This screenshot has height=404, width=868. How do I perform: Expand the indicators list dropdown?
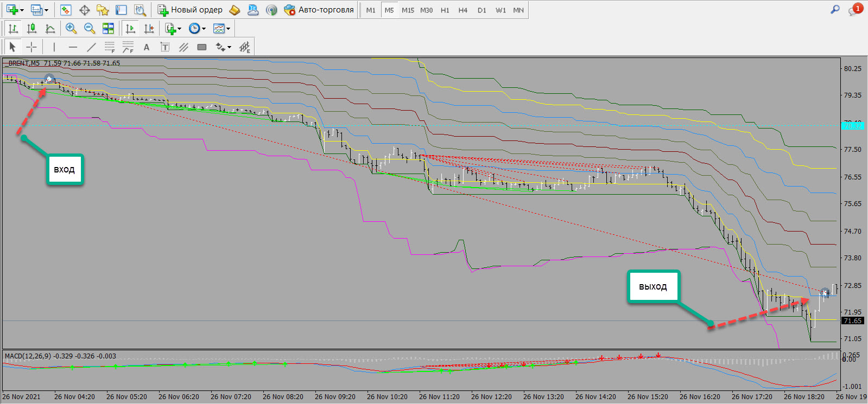(179, 29)
